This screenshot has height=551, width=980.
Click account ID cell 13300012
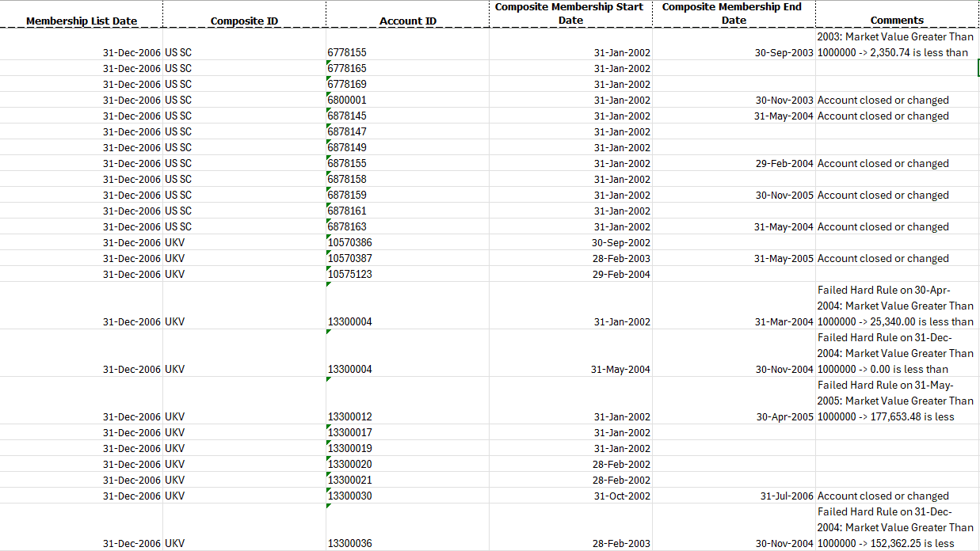point(349,417)
